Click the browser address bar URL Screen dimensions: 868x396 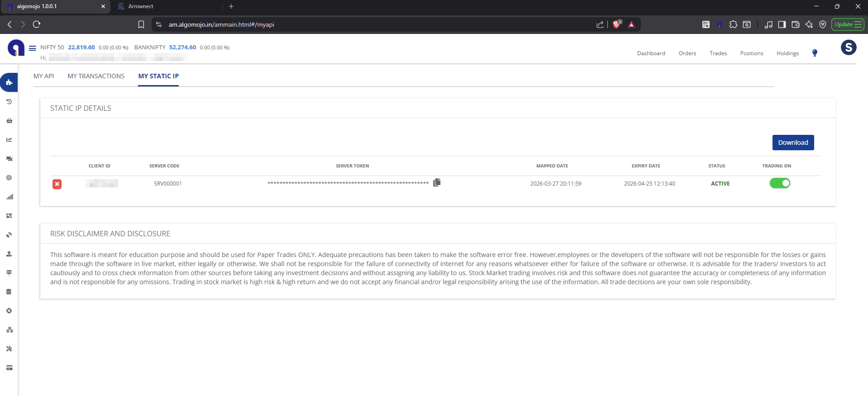click(221, 24)
